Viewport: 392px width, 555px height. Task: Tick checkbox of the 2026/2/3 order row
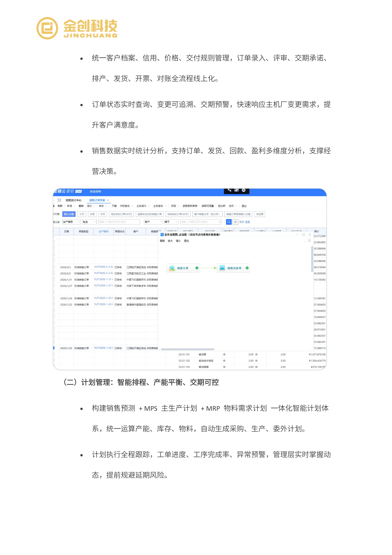click(x=54, y=267)
